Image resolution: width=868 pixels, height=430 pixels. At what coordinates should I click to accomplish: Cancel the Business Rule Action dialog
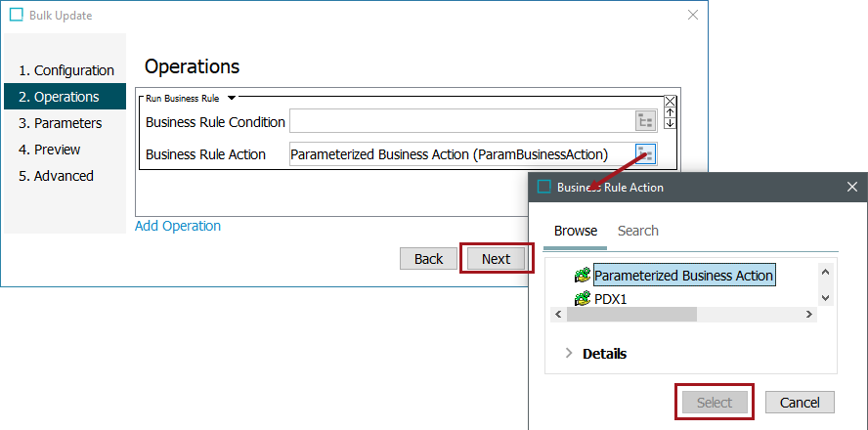tap(800, 403)
